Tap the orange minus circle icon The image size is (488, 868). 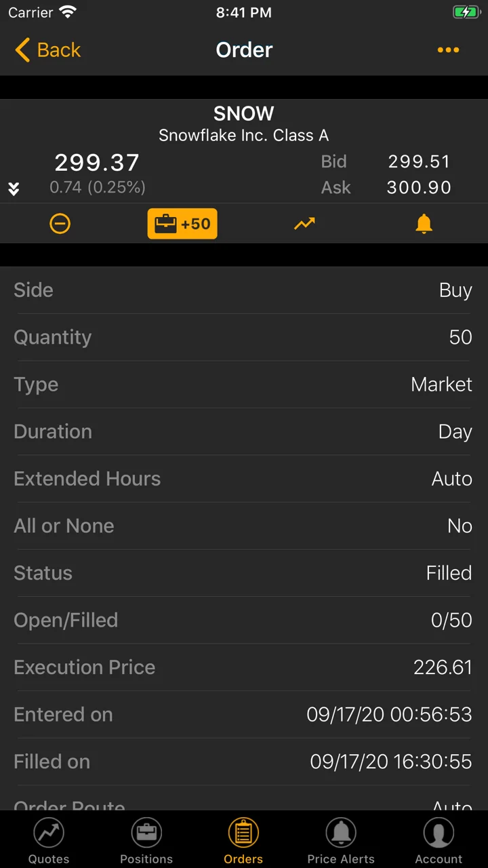(60, 224)
